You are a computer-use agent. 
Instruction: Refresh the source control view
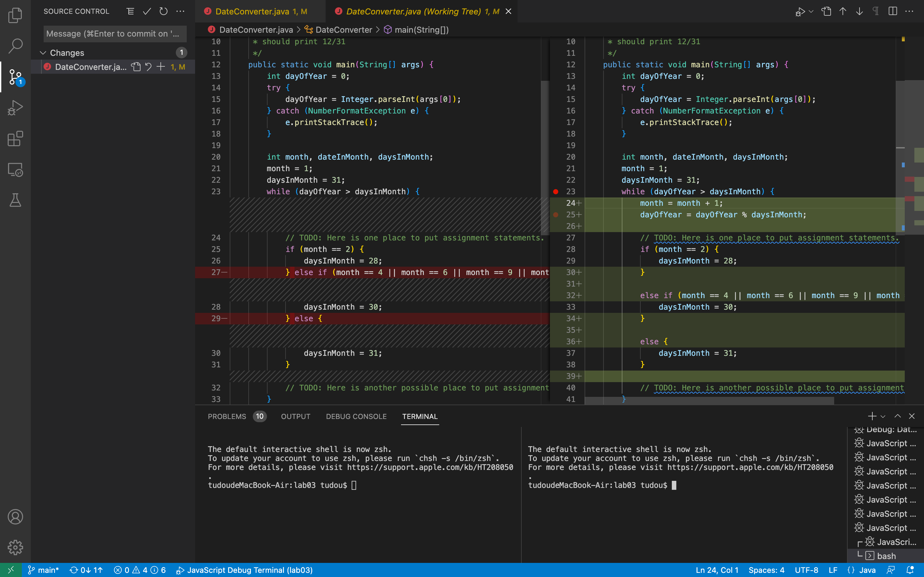[x=163, y=12]
